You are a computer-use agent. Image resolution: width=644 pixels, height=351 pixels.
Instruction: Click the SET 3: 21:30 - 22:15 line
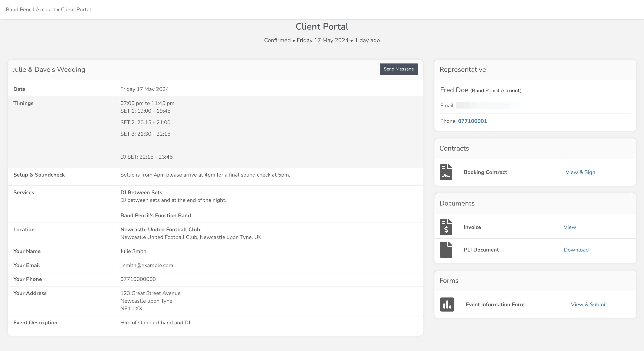[x=145, y=134]
